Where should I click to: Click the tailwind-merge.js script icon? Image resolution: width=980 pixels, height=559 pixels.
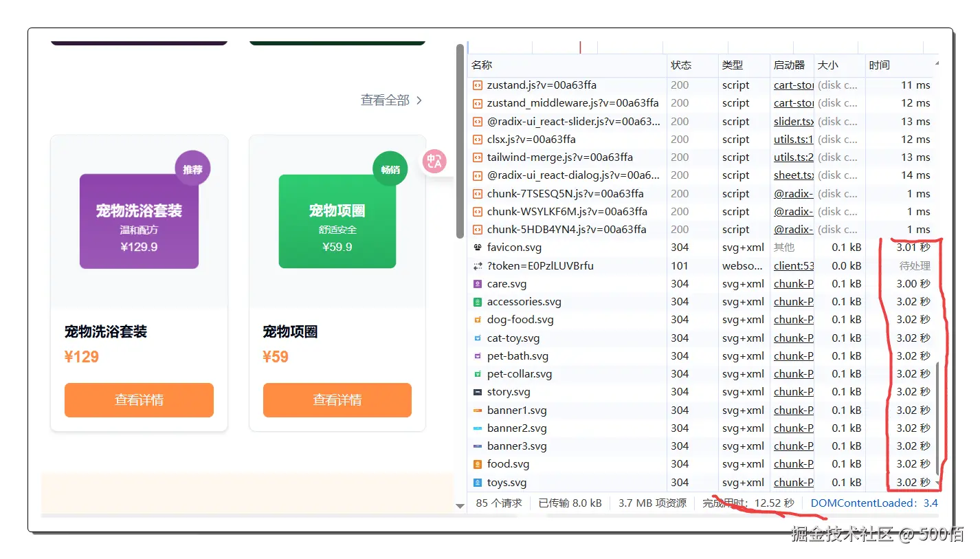(478, 157)
